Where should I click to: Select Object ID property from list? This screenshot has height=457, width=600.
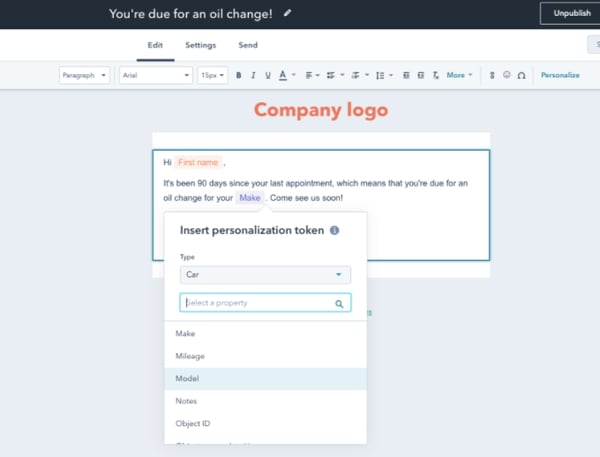(265, 423)
